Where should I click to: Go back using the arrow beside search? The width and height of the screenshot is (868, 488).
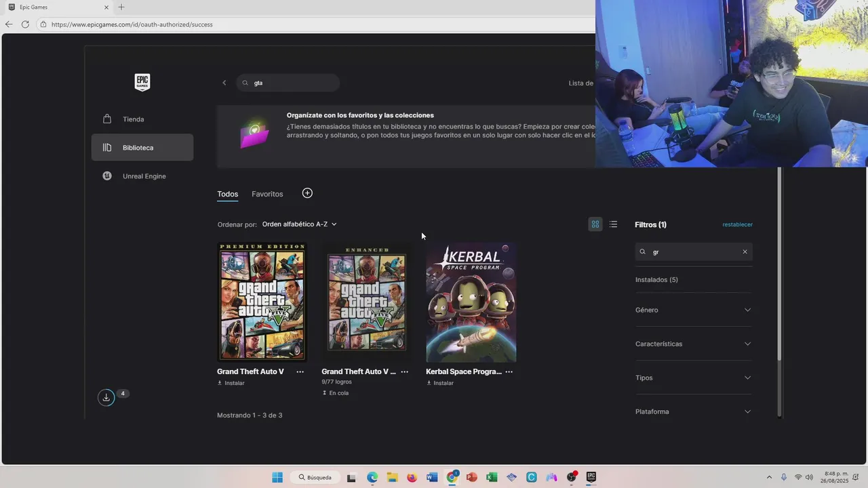pyautogui.click(x=224, y=83)
